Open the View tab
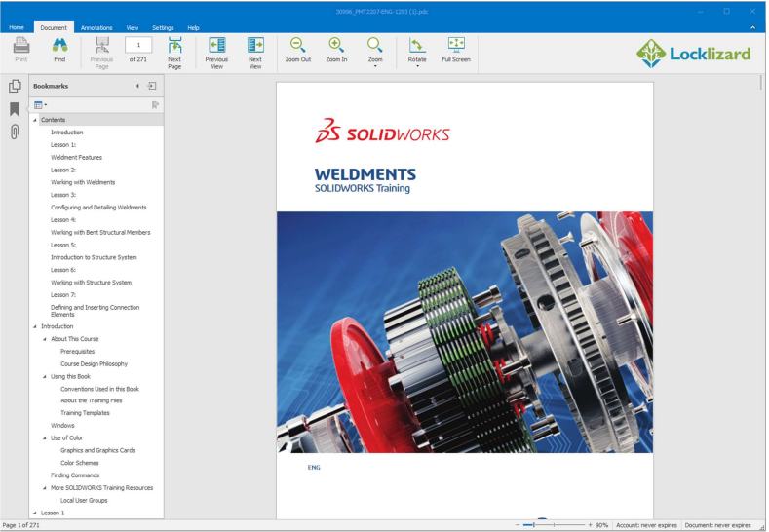Viewport: 769px width, 532px height. point(133,28)
